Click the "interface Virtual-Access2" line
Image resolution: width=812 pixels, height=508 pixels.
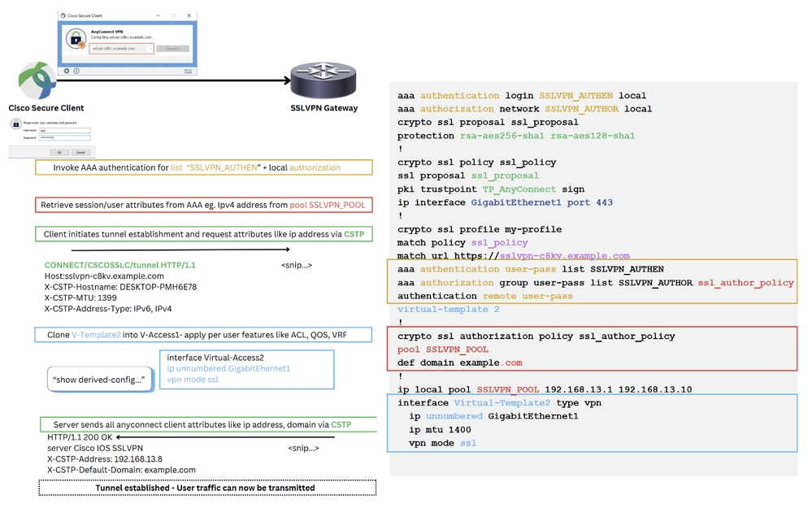pos(215,358)
